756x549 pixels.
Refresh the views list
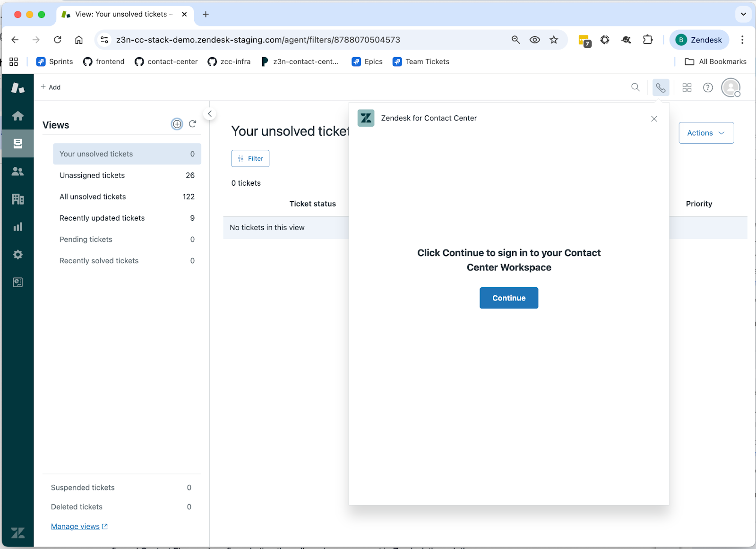pyautogui.click(x=192, y=124)
